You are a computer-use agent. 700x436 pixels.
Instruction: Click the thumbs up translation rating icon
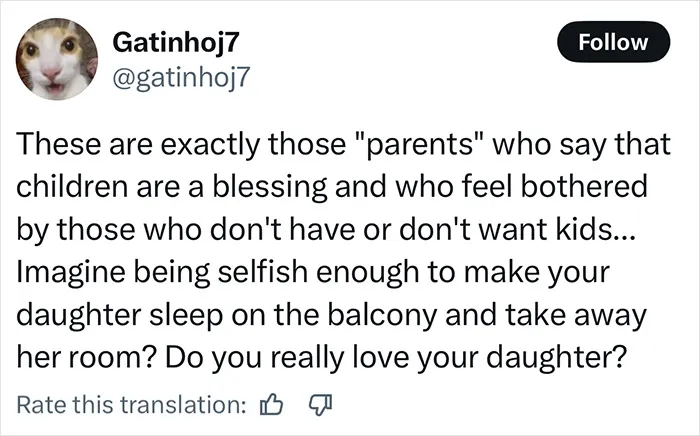[271, 405]
